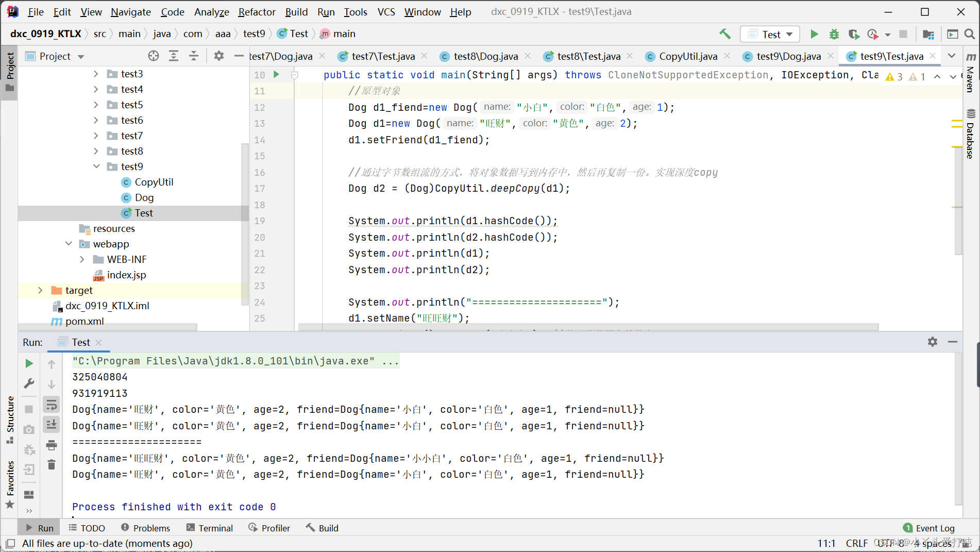Toggle scroll to end in console
This screenshot has width=980, height=552.
click(52, 424)
